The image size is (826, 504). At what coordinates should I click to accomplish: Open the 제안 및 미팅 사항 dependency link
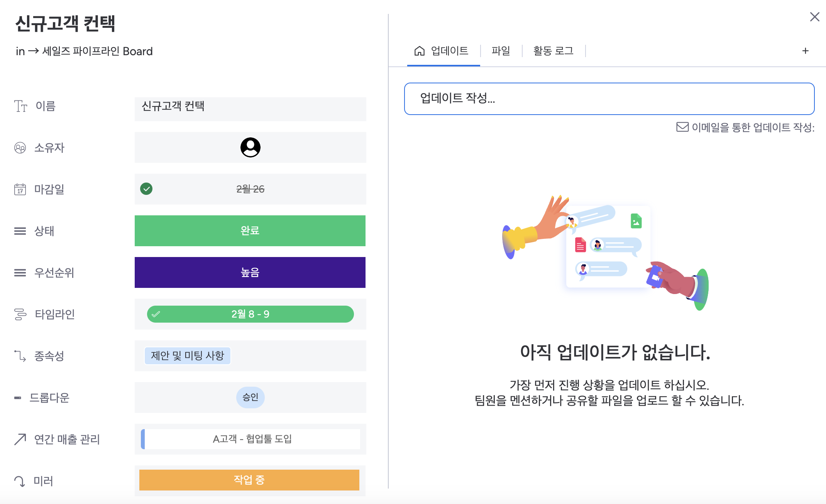coord(187,355)
